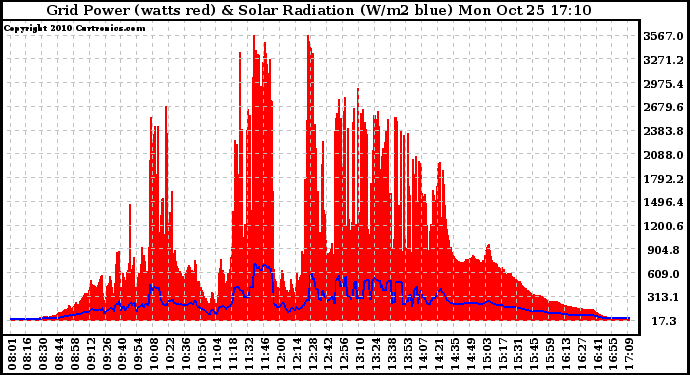Click the 16:55 time label

tap(613, 353)
